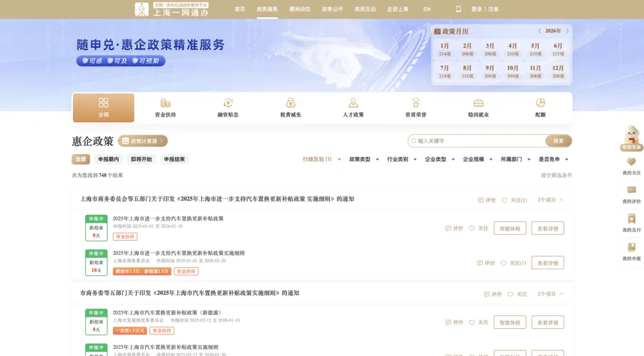Go to next year in 政策月历

[x=567, y=31]
